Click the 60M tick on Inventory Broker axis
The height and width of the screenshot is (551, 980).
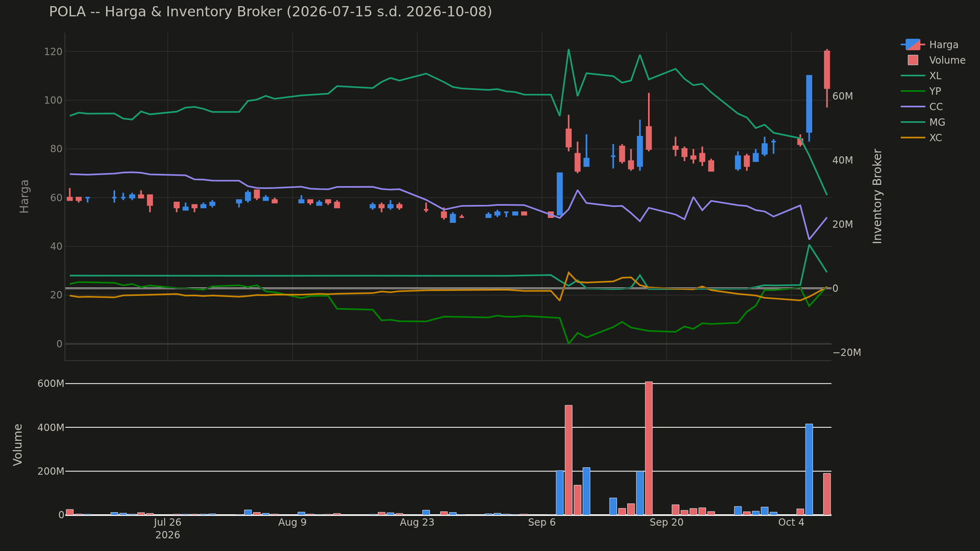pos(843,97)
